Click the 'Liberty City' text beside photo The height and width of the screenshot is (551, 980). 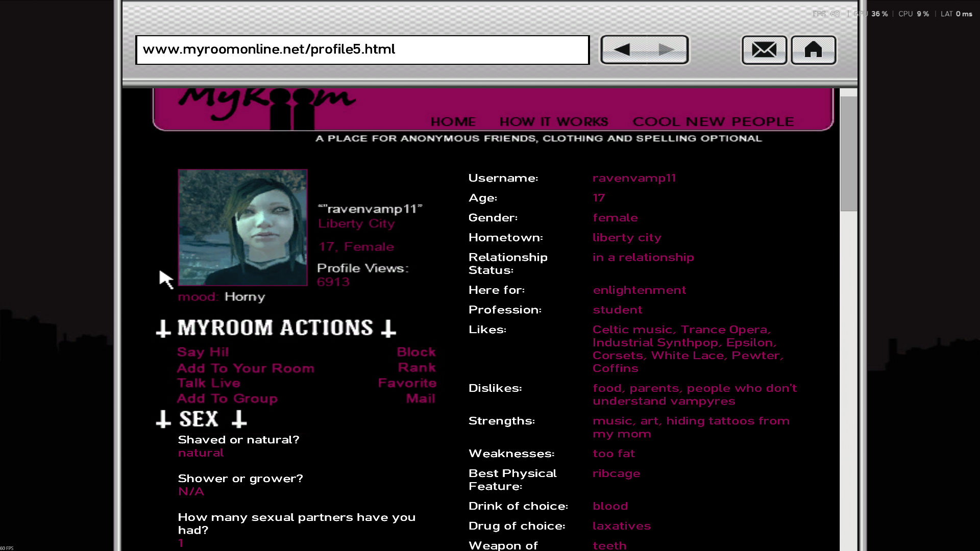pos(356,224)
